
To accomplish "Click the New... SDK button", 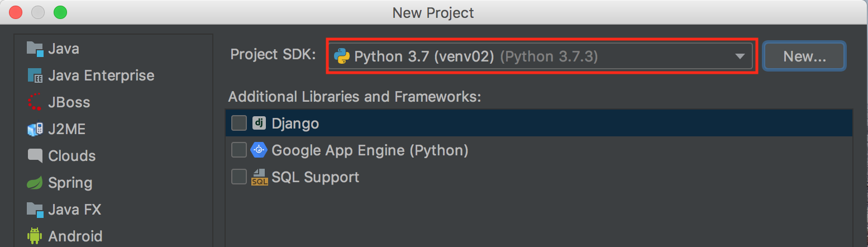I will tap(804, 56).
